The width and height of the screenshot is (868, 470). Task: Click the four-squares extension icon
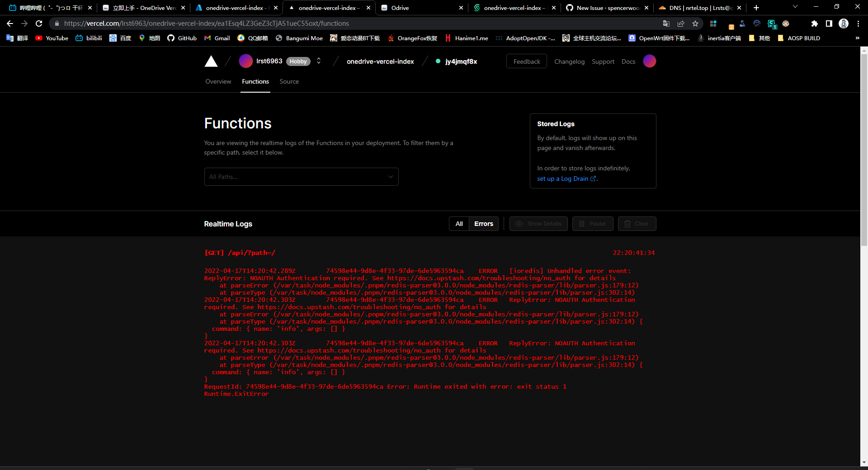[713, 23]
